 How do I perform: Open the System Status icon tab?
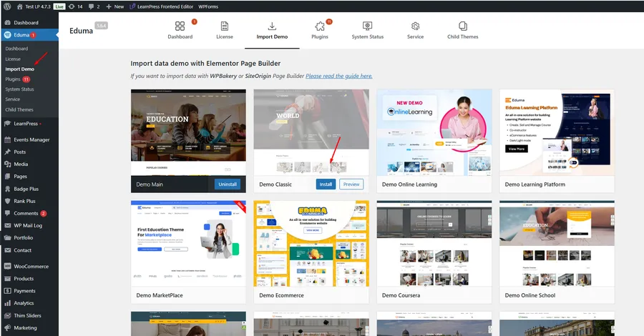[x=369, y=26]
